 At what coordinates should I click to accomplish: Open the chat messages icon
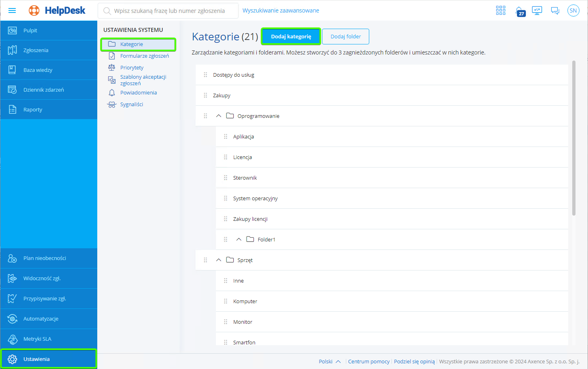click(x=555, y=10)
